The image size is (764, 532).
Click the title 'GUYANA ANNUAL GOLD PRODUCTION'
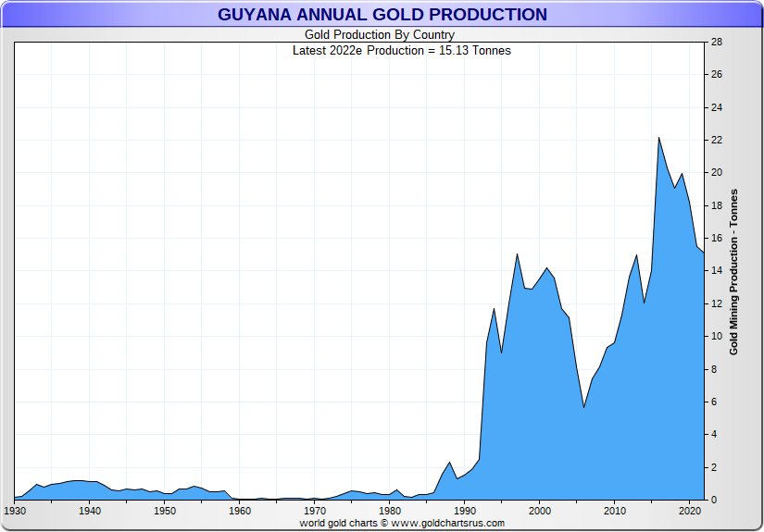click(382, 15)
